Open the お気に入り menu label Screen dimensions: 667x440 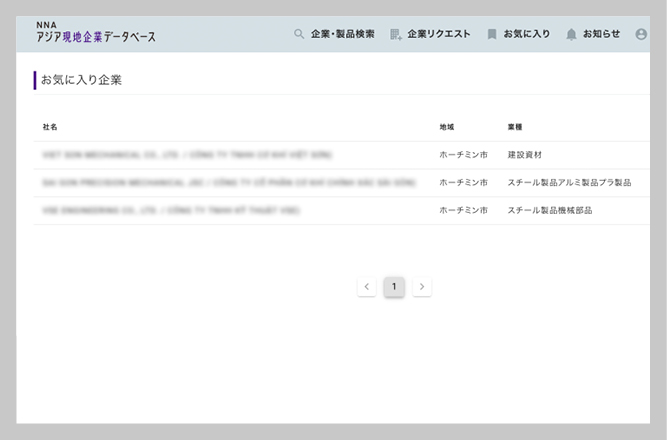(x=526, y=34)
